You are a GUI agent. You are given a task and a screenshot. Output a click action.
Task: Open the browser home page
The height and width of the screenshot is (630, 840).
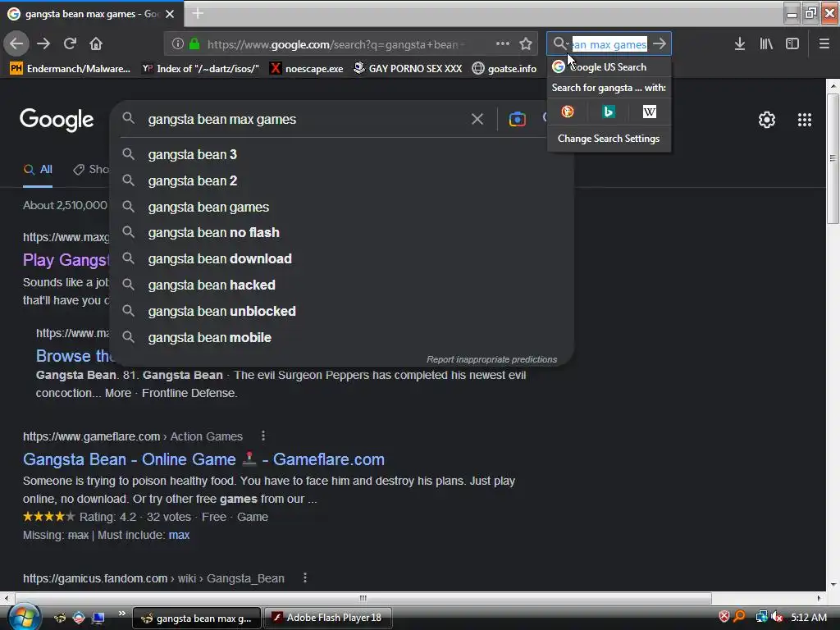point(96,44)
